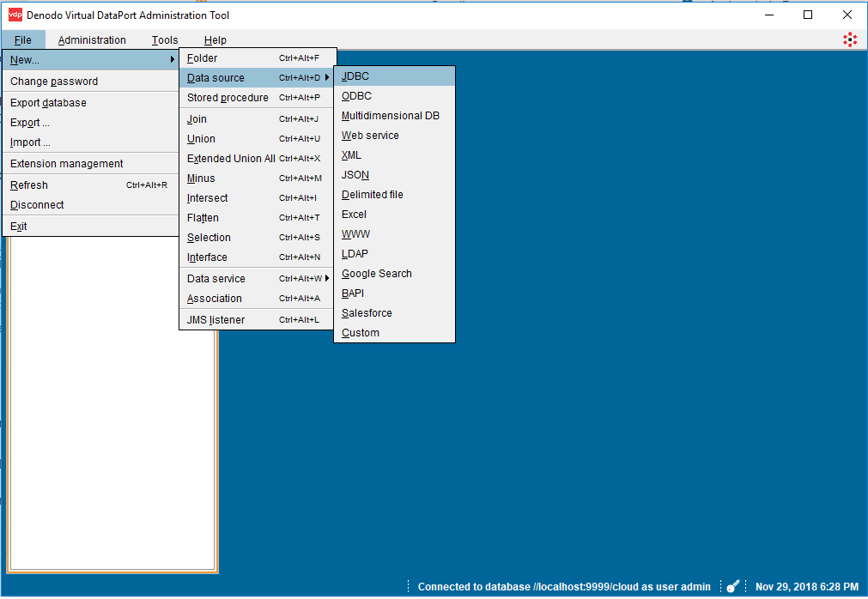
Task: Create a new Selection view
Action: coord(258,237)
